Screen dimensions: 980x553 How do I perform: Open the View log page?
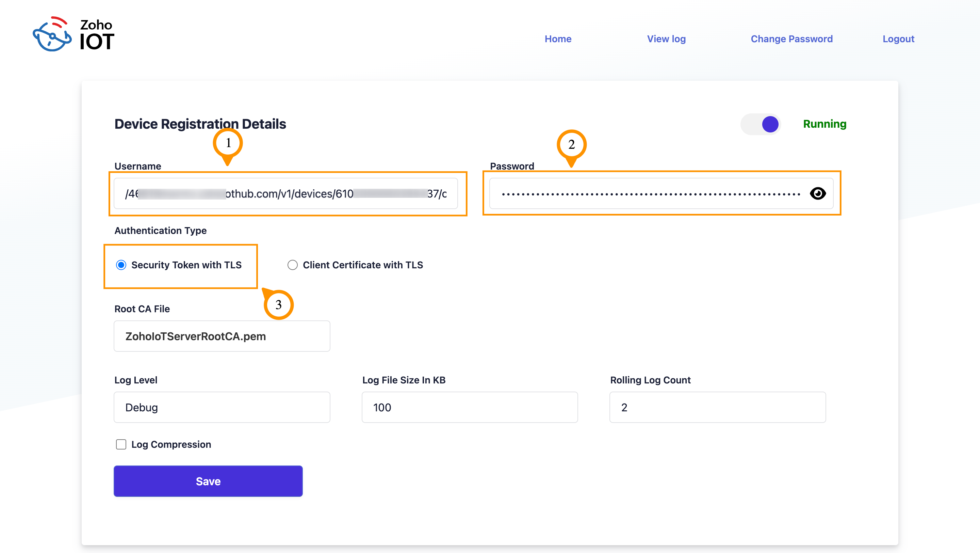[666, 39]
